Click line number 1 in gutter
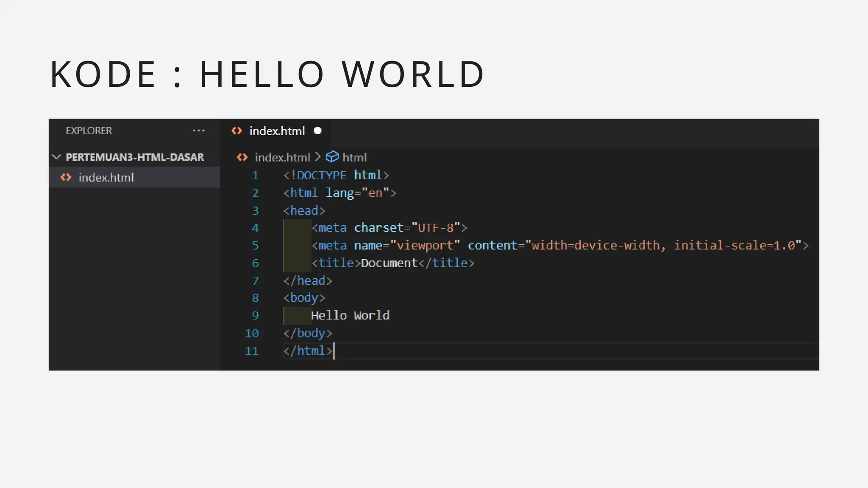 tap(255, 175)
